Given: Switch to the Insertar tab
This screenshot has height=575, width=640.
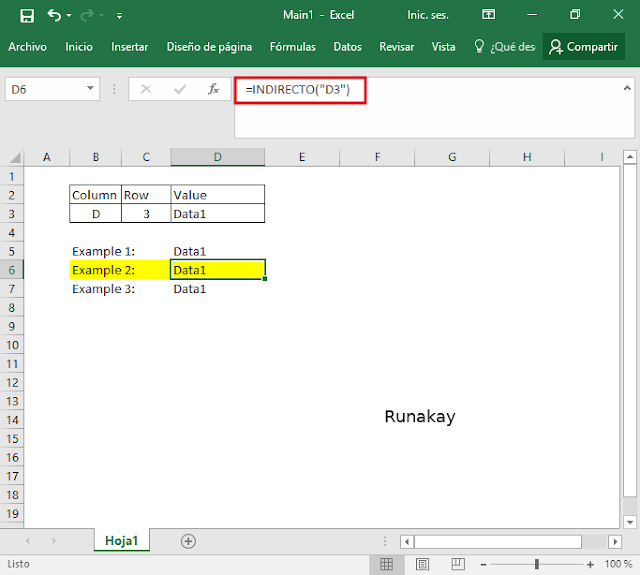Looking at the screenshot, I should click(129, 47).
